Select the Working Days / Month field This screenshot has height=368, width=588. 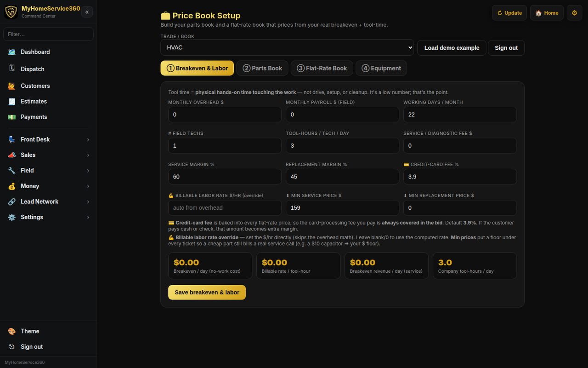[460, 115]
